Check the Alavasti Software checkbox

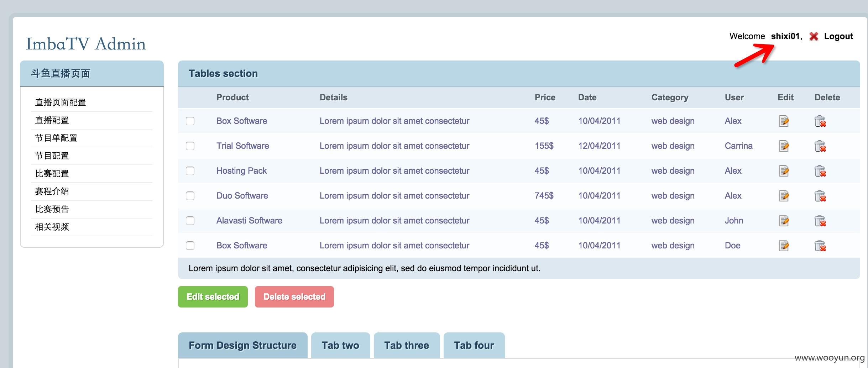pos(190,221)
